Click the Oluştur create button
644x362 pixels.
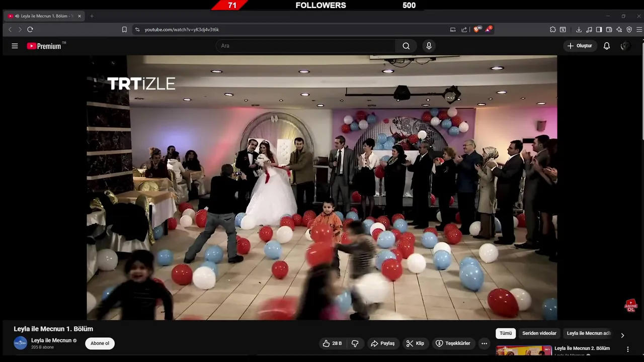pos(580,46)
